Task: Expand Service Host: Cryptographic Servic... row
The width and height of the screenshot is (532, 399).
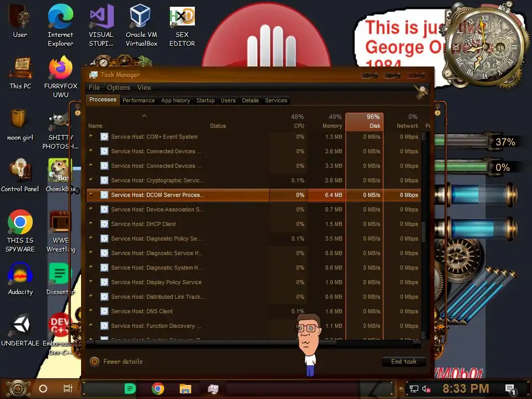Action: (x=91, y=180)
